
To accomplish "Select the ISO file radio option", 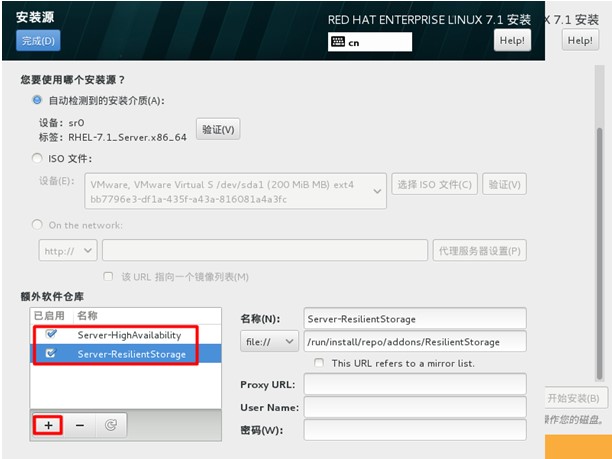I will click(38, 158).
